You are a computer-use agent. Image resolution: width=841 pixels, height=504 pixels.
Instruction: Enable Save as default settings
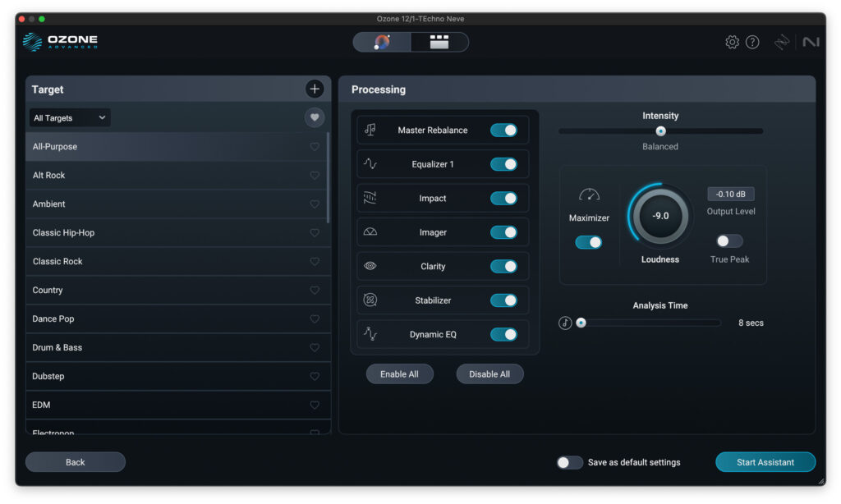click(x=570, y=462)
